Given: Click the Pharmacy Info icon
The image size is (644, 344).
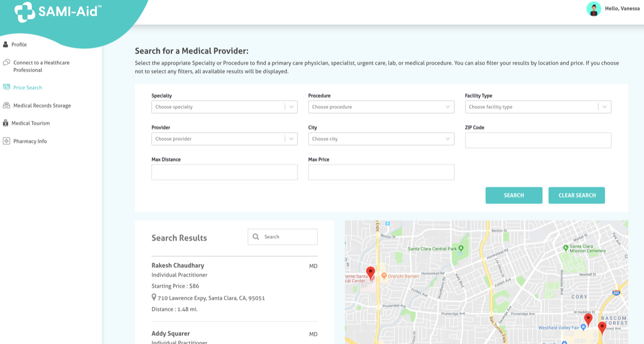Looking at the screenshot, I should click(7, 141).
